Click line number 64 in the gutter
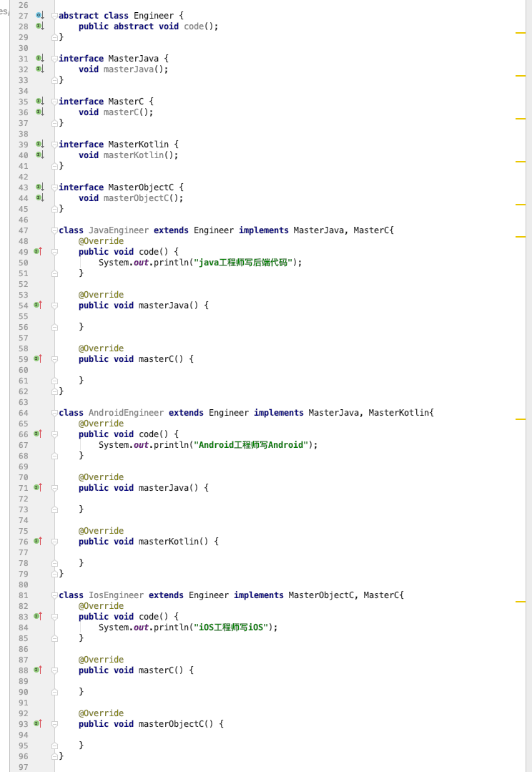This screenshot has height=772, width=532. [23, 413]
